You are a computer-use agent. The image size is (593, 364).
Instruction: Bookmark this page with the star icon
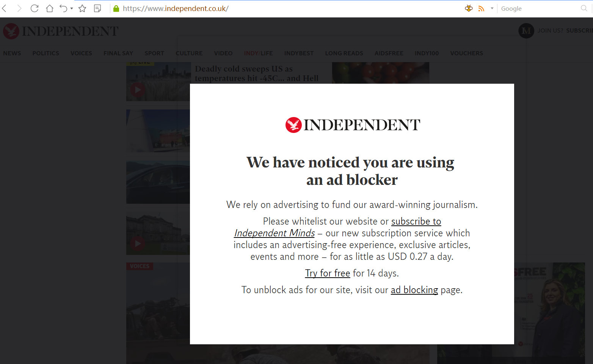[x=82, y=8]
